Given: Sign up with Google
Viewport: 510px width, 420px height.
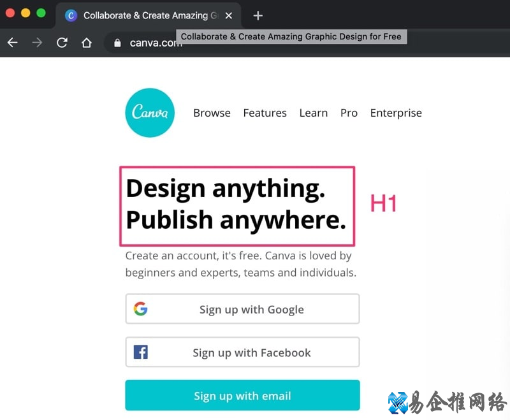Looking at the screenshot, I should [x=242, y=309].
